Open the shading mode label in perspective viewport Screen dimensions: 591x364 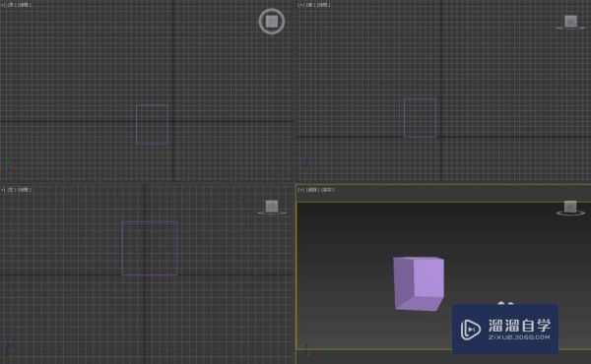[328, 190]
